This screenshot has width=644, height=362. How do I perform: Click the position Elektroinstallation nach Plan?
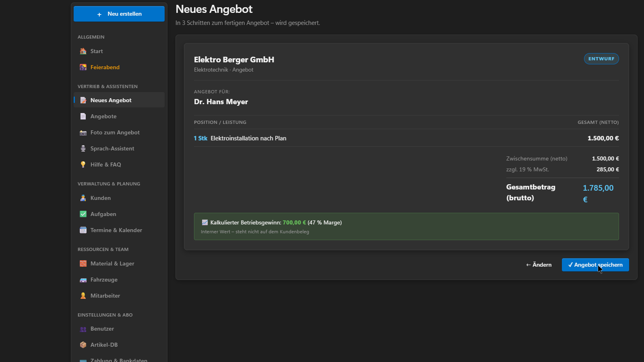tap(248, 138)
